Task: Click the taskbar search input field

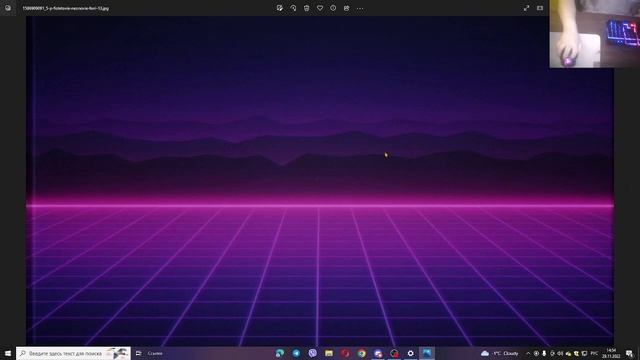Action: coord(73,353)
